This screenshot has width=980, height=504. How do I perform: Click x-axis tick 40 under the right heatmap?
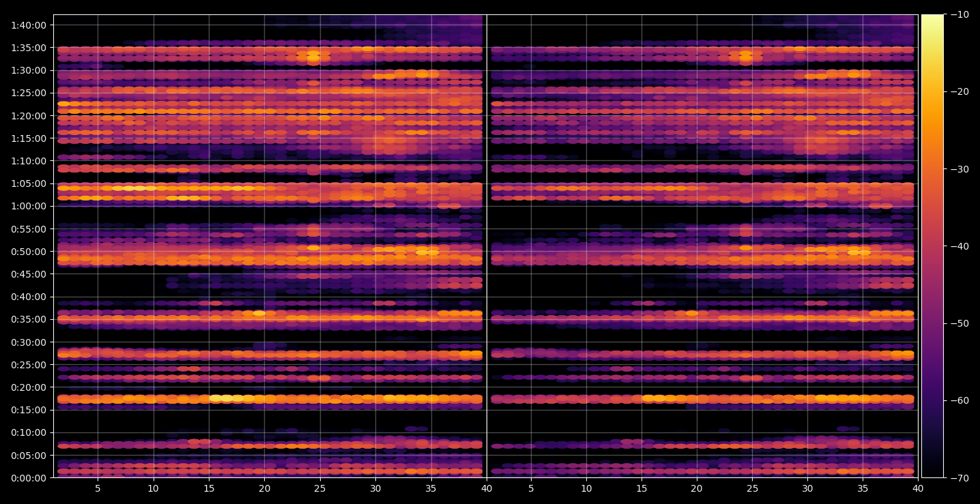[x=918, y=488]
